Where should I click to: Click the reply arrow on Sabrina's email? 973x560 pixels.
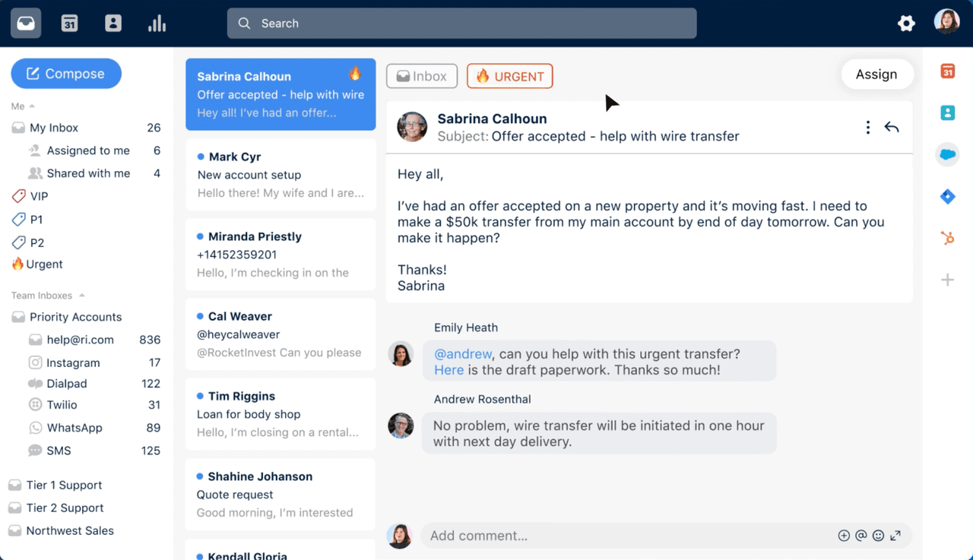click(x=892, y=128)
